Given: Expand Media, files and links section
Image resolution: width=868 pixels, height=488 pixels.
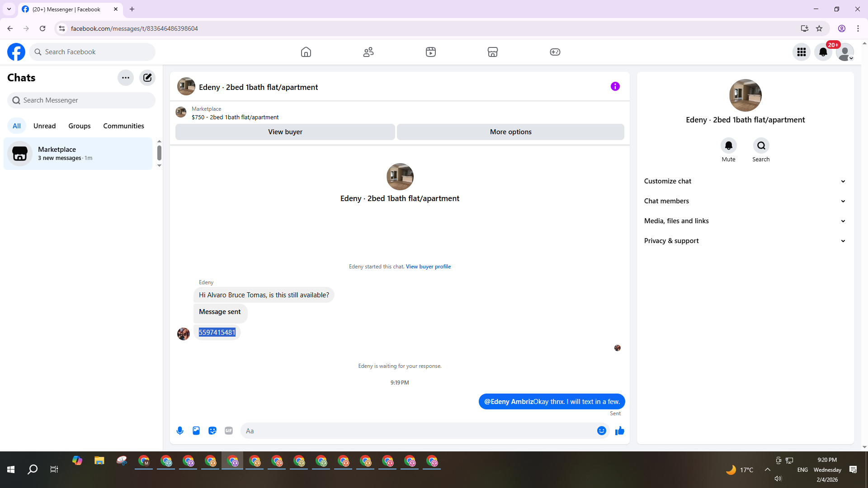Looking at the screenshot, I should coord(745,221).
